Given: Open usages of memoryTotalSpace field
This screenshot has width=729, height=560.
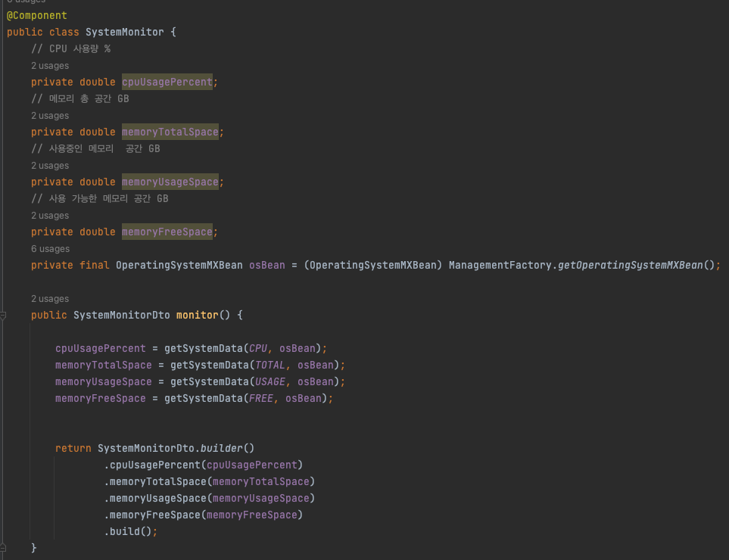Looking at the screenshot, I should click(x=49, y=115).
